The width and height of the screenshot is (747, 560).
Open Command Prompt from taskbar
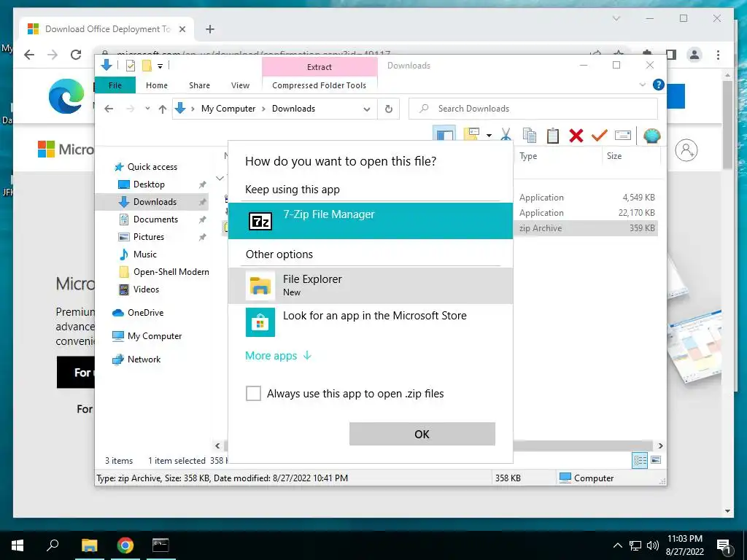160,545
